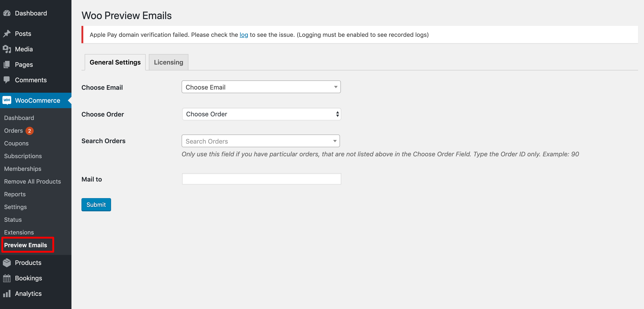The width and height of the screenshot is (644, 309).
Task: Open the Status submenu item
Action: click(13, 220)
